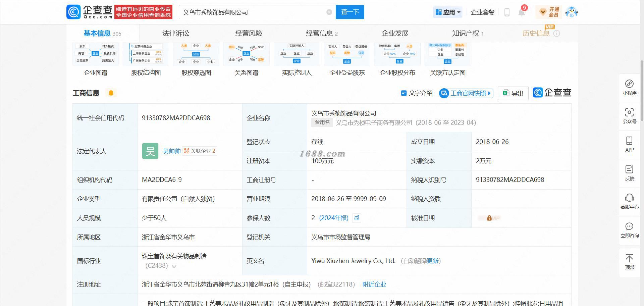This screenshot has width=644, height=306.
Task: Open the mobile phone app icon
Action: [507, 12]
